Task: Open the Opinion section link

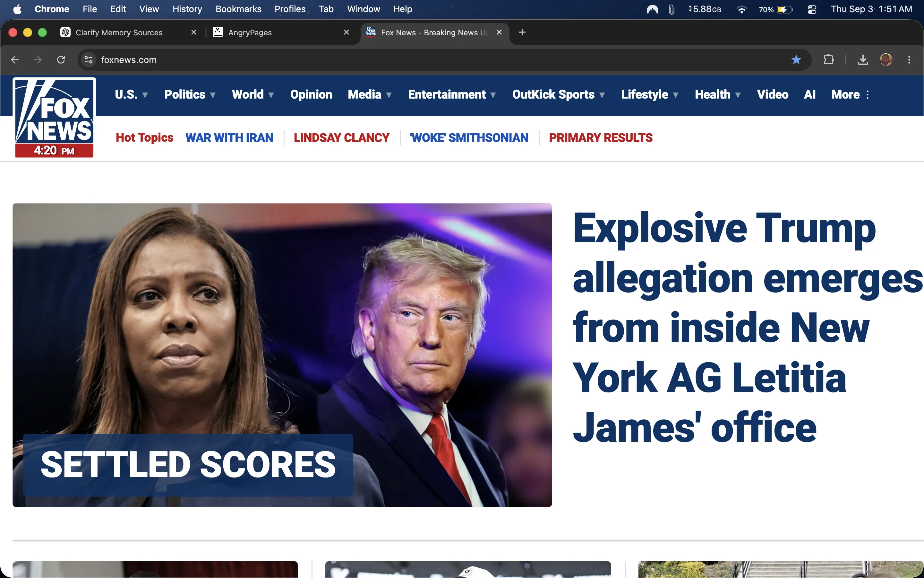Action: [311, 94]
